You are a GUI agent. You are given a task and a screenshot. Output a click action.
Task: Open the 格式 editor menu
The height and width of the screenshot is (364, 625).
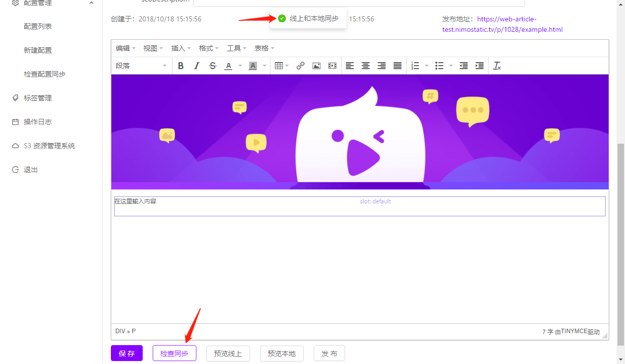[x=209, y=48]
